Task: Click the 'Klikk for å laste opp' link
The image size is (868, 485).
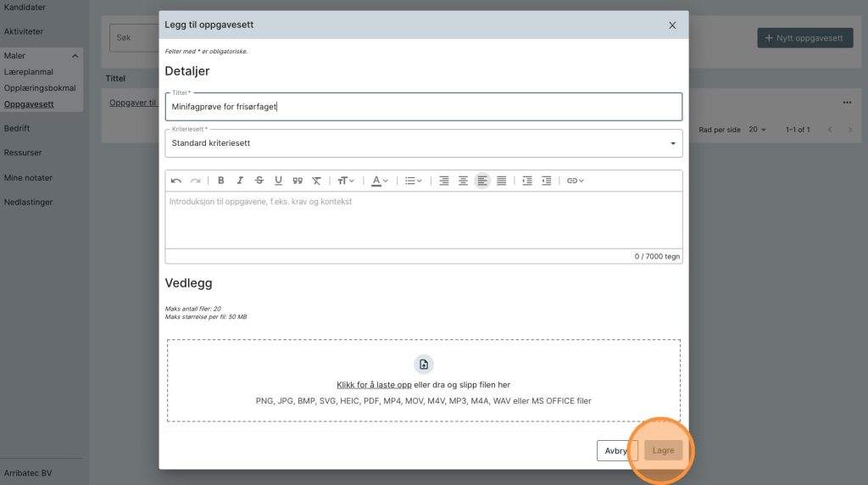Action: [x=374, y=385]
